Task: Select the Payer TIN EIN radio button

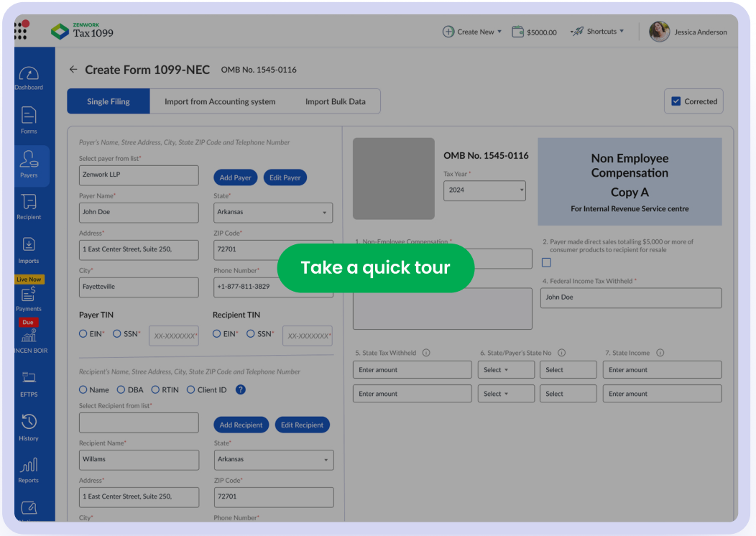Action: [83, 333]
